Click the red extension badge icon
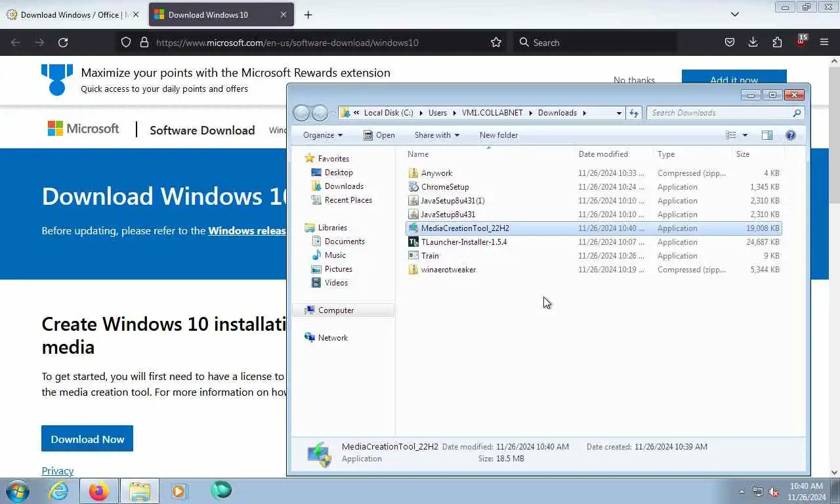This screenshot has height=504, width=840. click(x=801, y=41)
